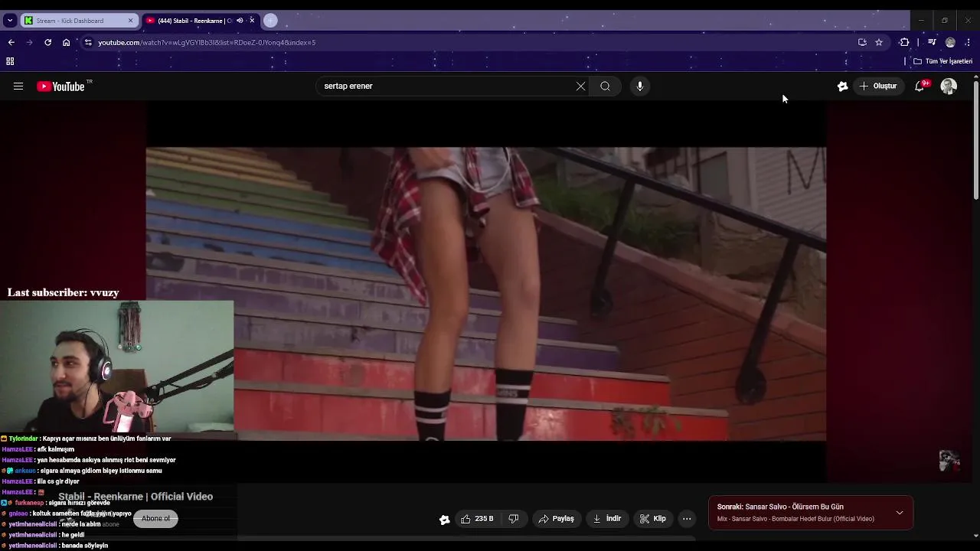Open YouTube notifications bell

point(920,86)
